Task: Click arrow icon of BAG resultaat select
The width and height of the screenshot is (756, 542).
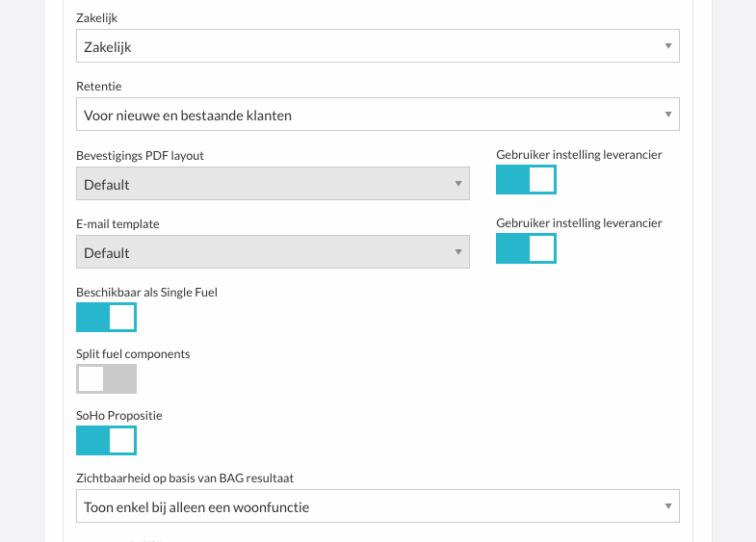Action: (x=668, y=506)
